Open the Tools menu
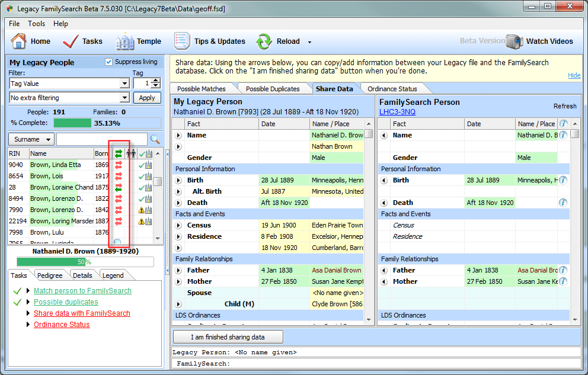Screen dimensions: 588x375 pyautogui.click(x=36, y=24)
